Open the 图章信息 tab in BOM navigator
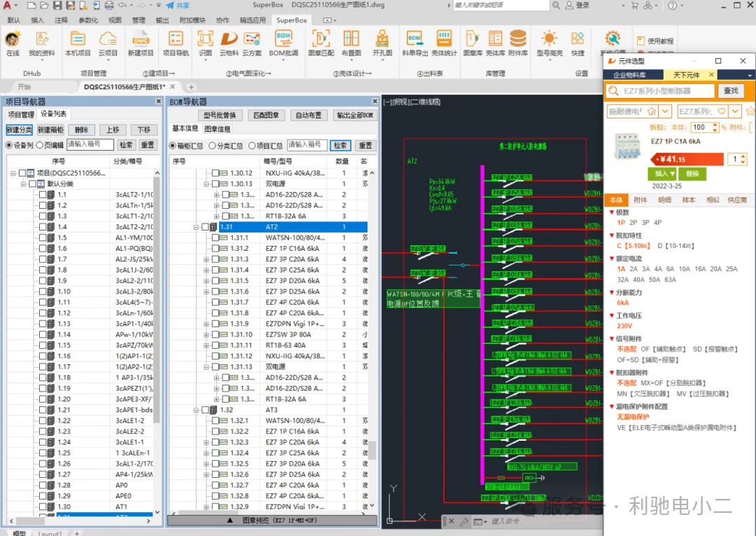The image size is (756, 536). (x=217, y=129)
